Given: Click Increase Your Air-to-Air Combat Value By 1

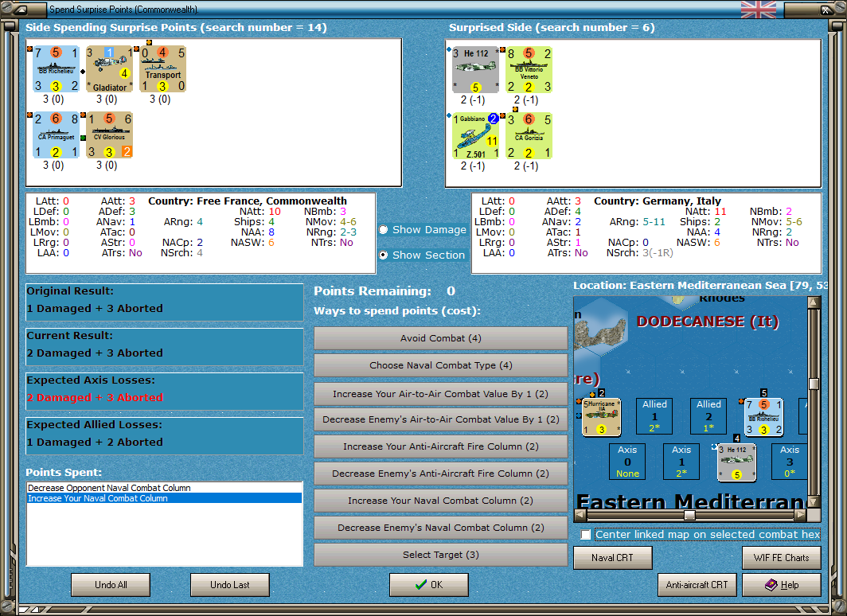Looking at the screenshot, I should coord(440,394).
